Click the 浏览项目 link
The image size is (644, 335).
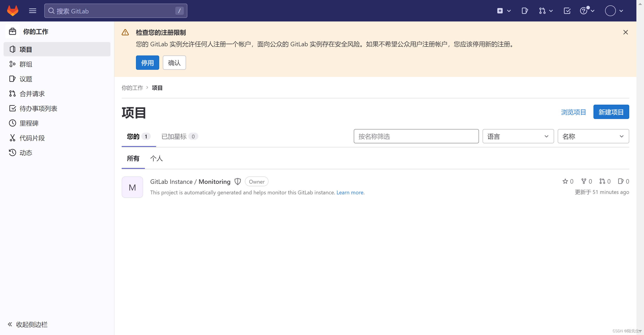pyautogui.click(x=574, y=112)
